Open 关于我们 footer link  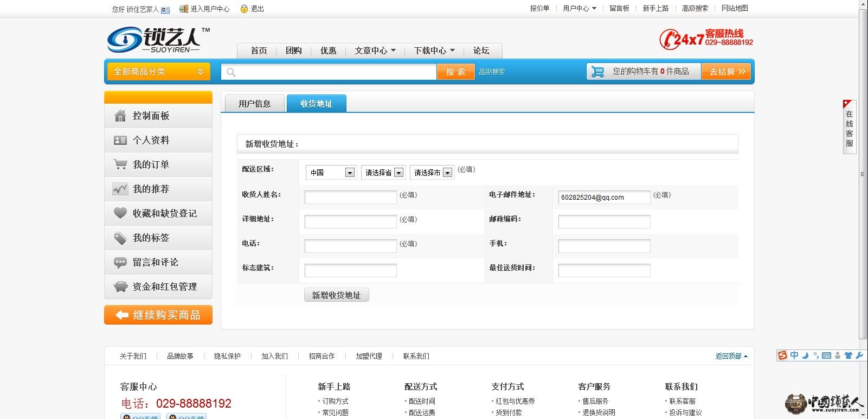133,356
